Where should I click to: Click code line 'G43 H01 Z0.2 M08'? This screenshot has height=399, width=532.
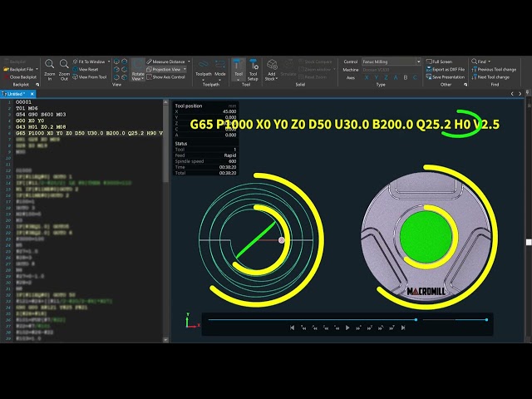click(x=41, y=127)
